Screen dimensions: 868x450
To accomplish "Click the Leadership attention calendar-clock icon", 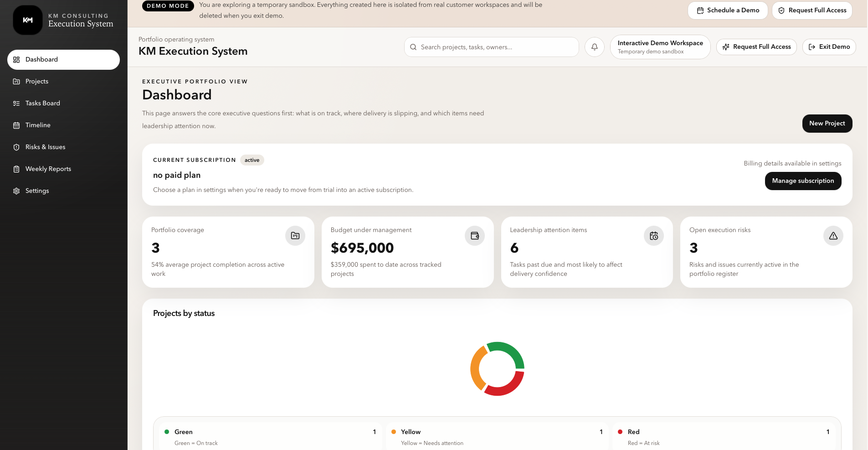I will pyautogui.click(x=654, y=236).
